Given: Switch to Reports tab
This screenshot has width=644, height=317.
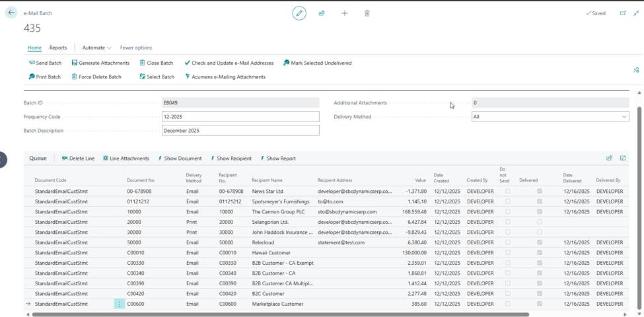Looking at the screenshot, I should [58, 48].
